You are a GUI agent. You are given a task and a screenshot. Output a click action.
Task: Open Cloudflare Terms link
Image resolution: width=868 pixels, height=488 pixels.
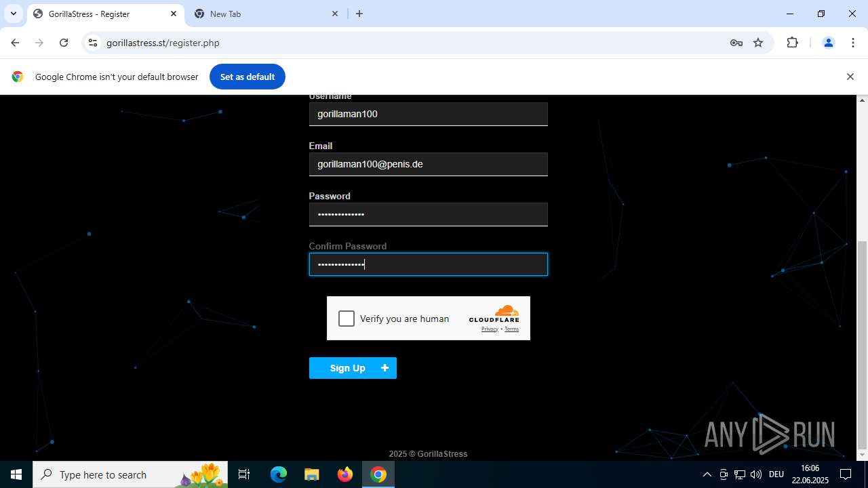(511, 329)
